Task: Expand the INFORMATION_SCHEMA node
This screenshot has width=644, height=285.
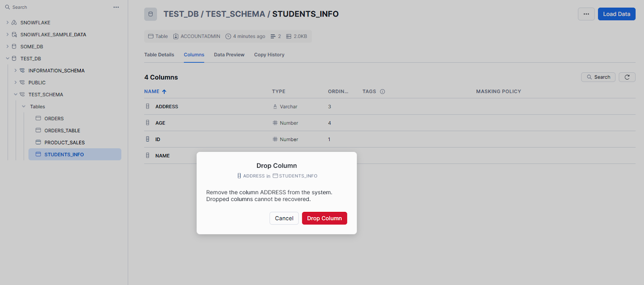Action: [16, 71]
